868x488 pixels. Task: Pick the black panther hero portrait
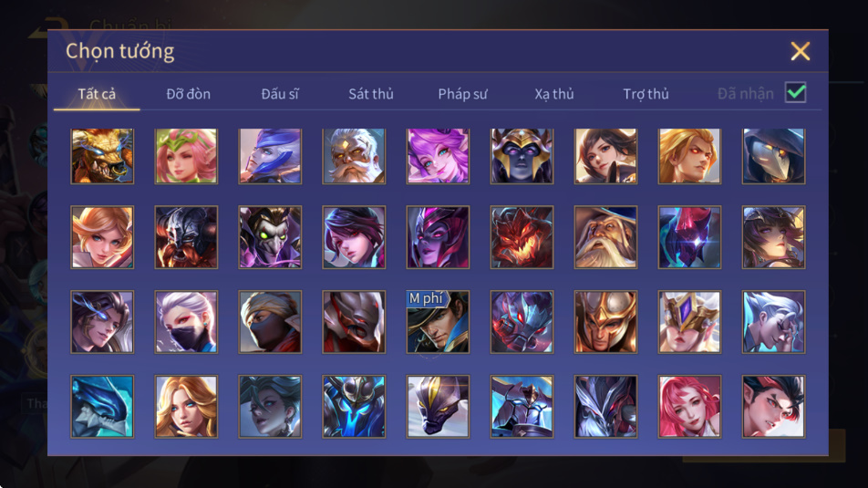438,407
